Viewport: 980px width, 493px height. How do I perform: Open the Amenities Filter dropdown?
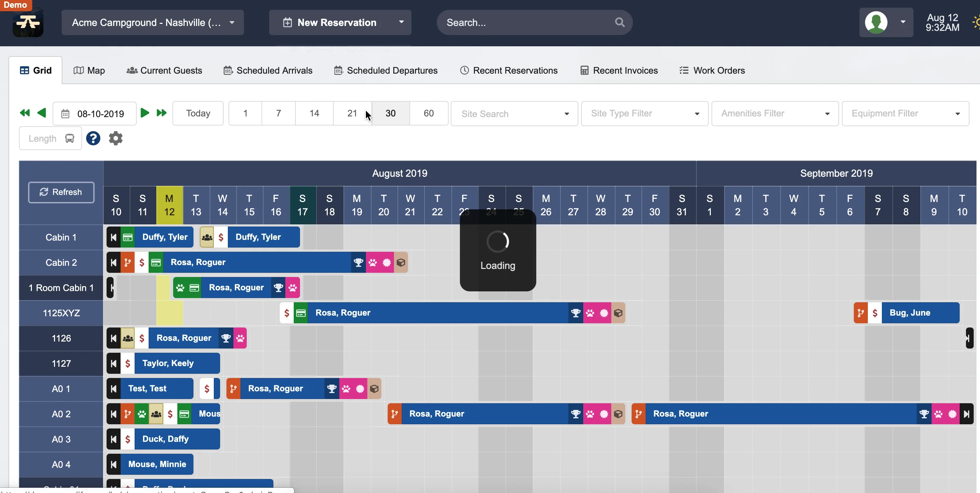(x=775, y=114)
